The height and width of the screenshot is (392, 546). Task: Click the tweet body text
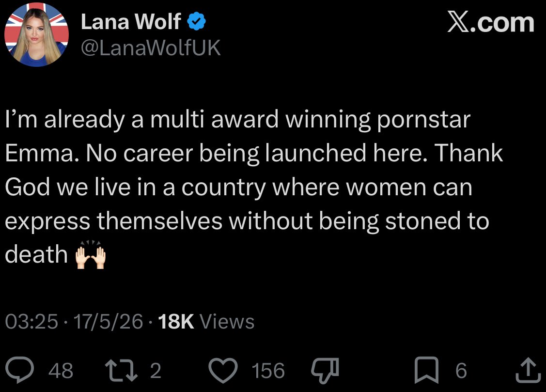(x=254, y=187)
